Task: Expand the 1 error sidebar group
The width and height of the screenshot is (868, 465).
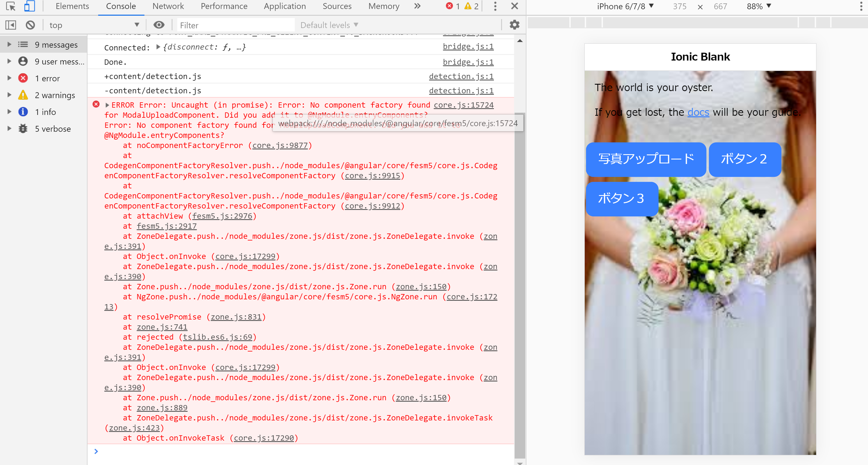Action: [10, 78]
